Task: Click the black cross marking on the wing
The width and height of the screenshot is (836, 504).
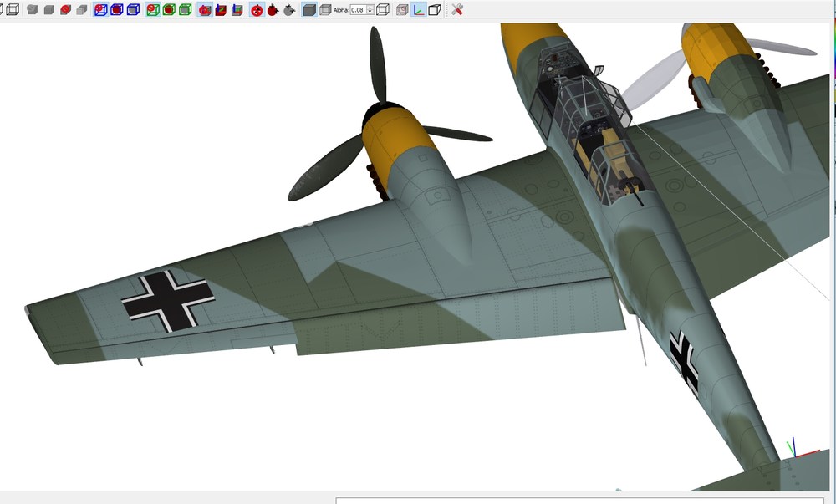Action: (168, 301)
